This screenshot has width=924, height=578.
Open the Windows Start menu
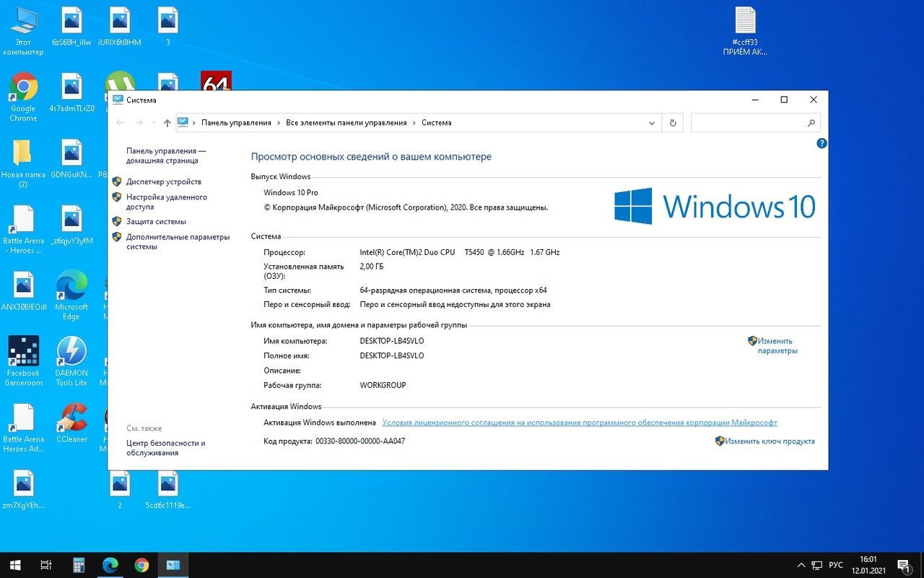click(14, 565)
